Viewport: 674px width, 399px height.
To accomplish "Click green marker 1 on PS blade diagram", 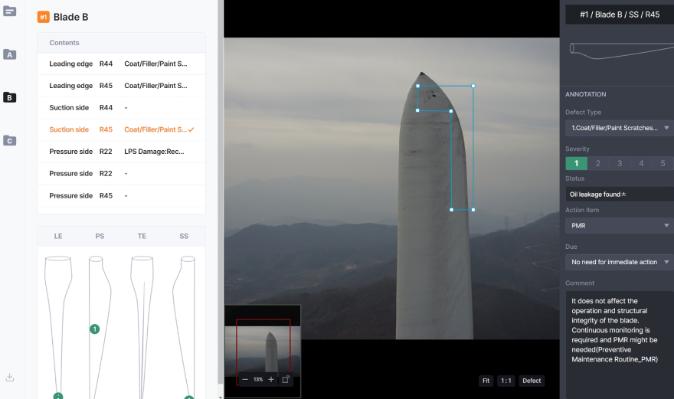I will click(95, 329).
